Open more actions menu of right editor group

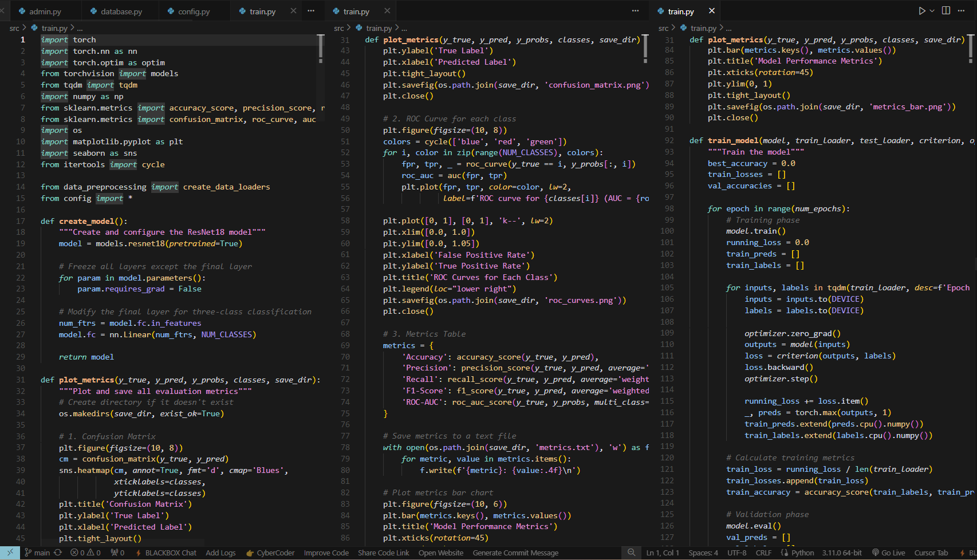(962, 11)
